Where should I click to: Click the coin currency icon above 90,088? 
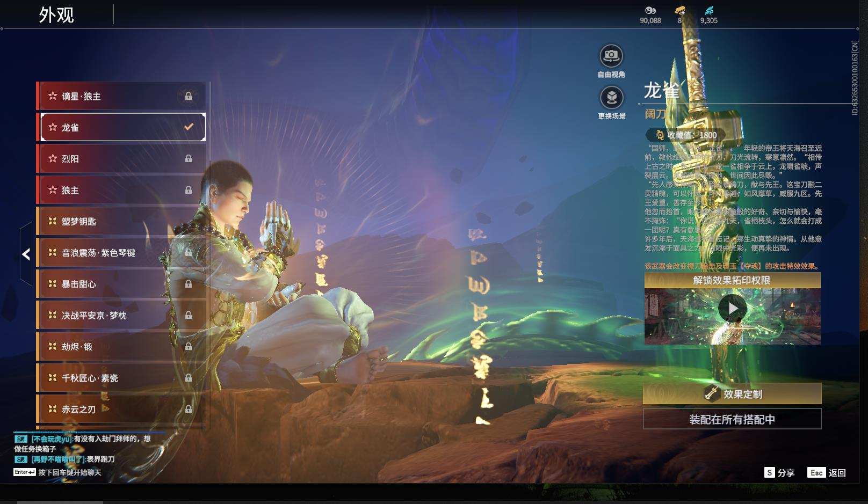pos(650,10)
